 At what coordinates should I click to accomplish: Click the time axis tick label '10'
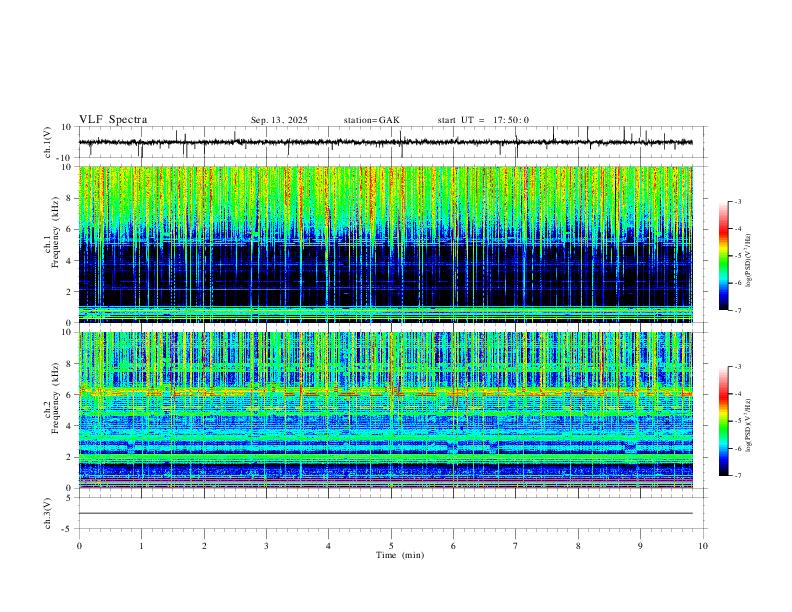pos(703,546)
